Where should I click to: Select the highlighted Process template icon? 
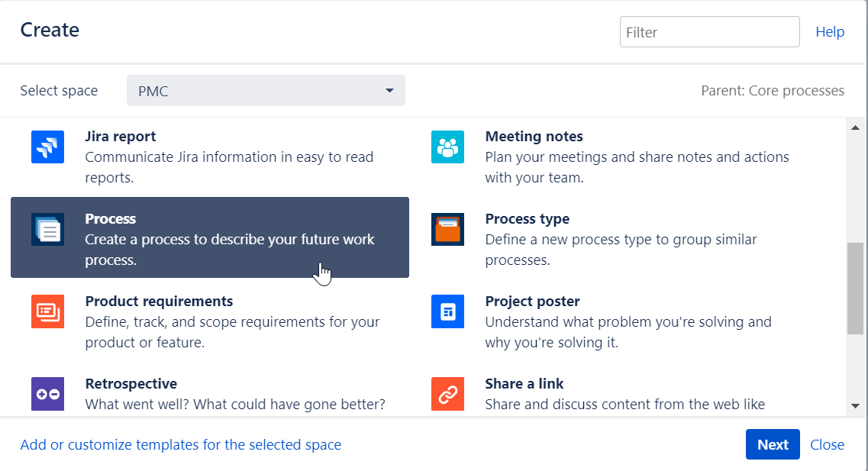pyautogui.click(x=47, y=229)
